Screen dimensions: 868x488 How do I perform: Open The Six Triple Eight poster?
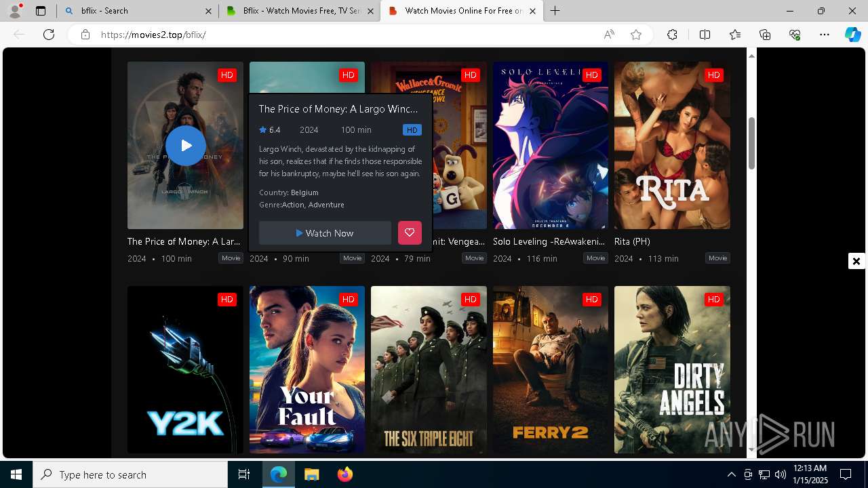[x=429, y=369]
